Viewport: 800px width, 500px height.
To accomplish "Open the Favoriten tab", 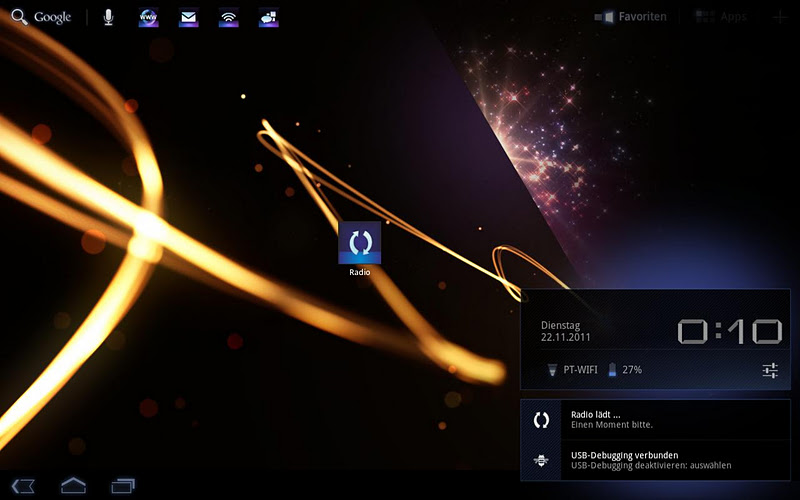I will click(x=631, y=17).
